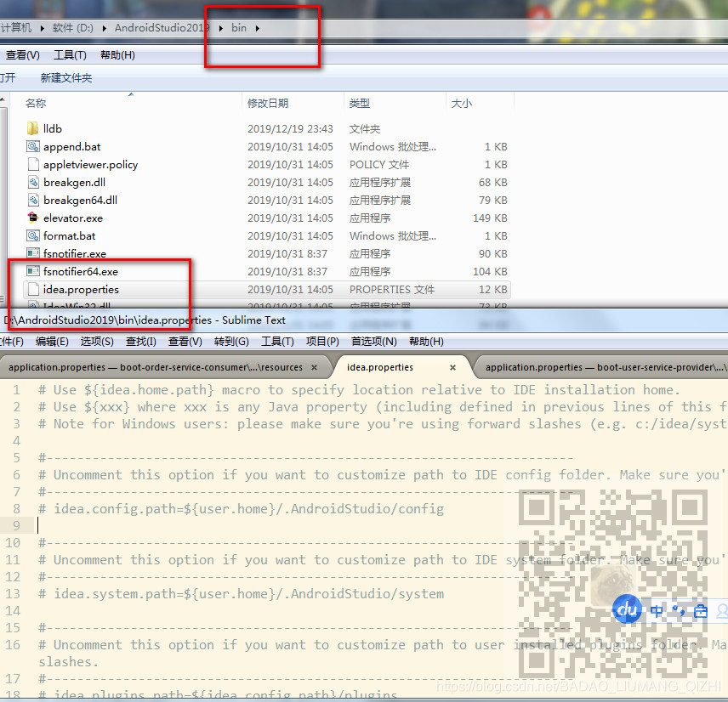Viewport: 728px width, 702px height.
Task: Open Sublime Text 查看(V) menu
Action: (x=185, y=342)
